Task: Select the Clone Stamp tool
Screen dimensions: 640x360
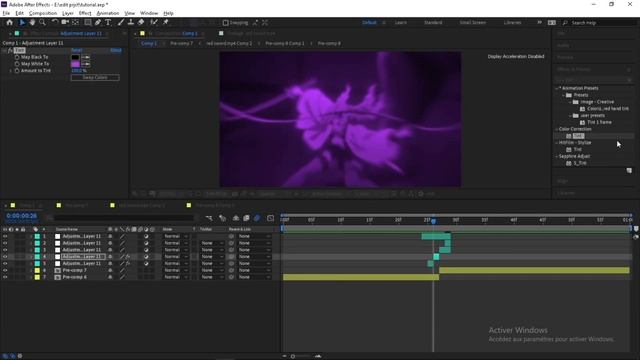Action: pos(131,22)
